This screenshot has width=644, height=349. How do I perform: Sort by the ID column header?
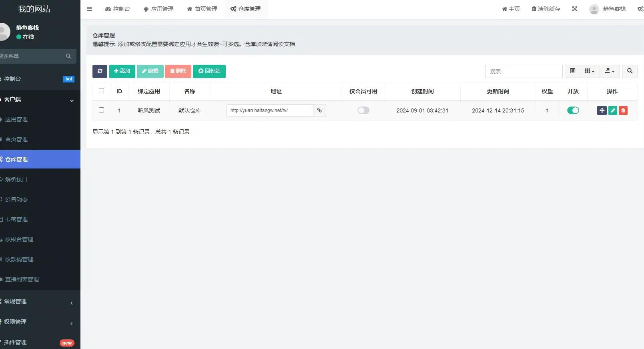119,91
